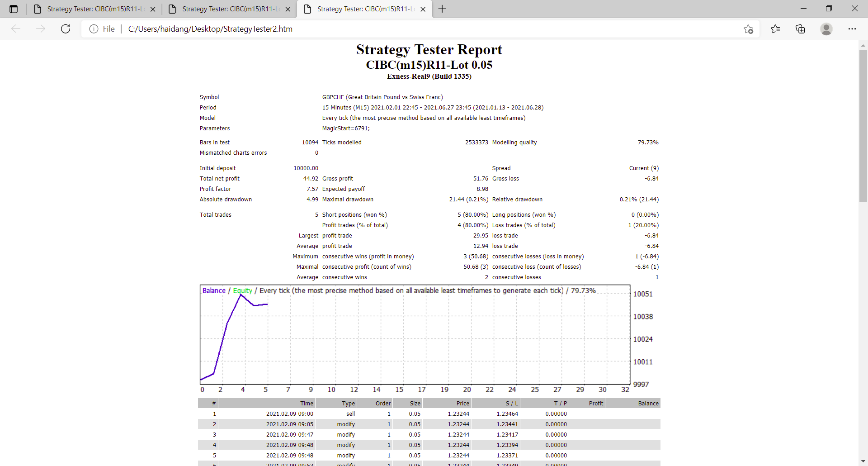
Task: Close the active third Strategy Tester tab
Action: point(423,9)
